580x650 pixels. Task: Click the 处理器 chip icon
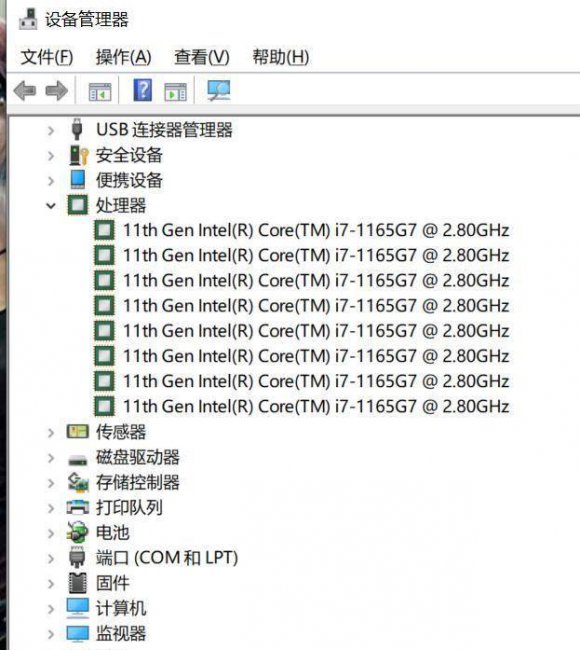(x=78, y=205)
